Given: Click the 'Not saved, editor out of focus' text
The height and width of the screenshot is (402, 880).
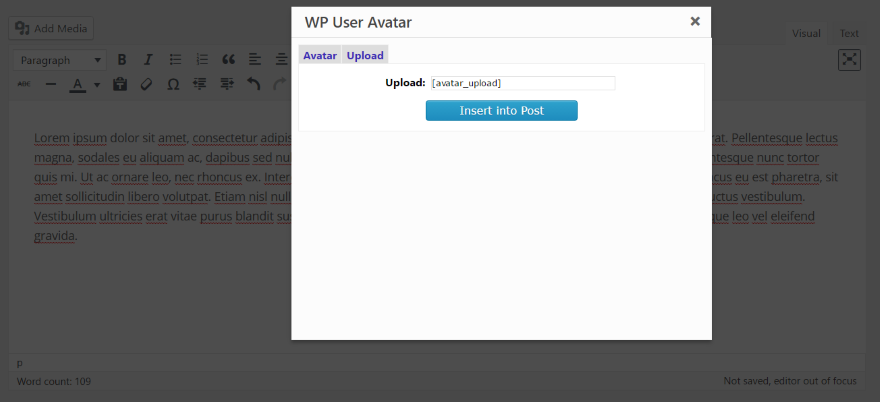Looking at the screenshot, I should tap(790, 381).
